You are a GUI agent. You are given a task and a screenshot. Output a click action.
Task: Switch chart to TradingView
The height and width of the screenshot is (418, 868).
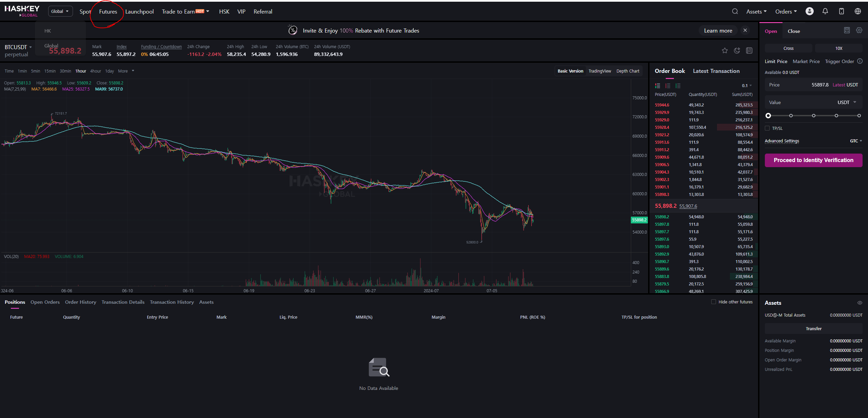click(x=600, y=71)
